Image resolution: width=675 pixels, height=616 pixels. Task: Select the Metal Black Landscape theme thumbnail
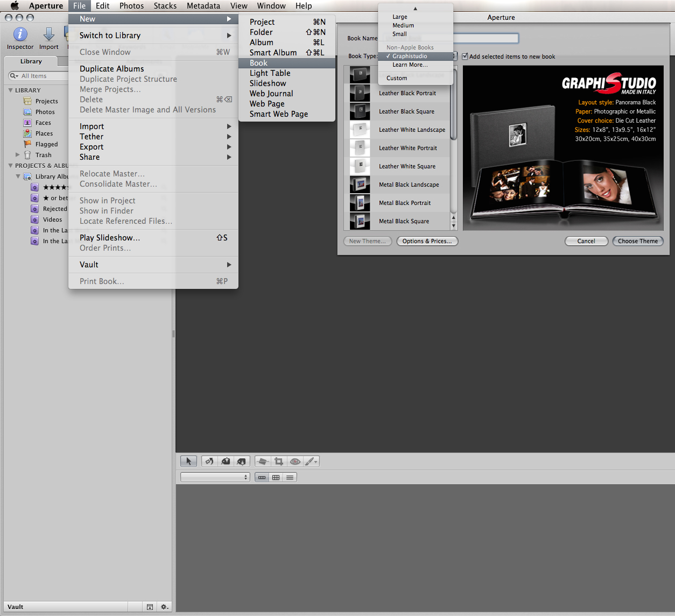coord(360,185)
